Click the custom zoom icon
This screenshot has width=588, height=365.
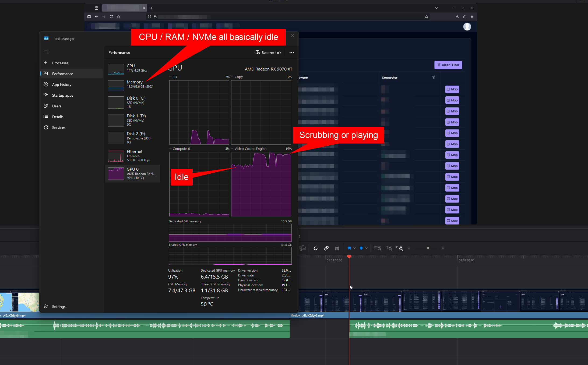[x=399, y=248]
